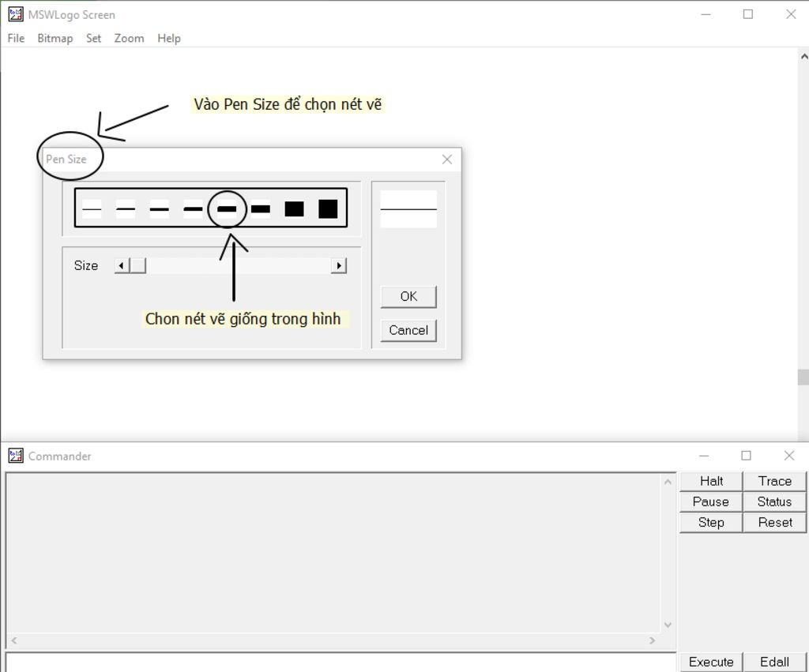This screenshot has width=809, height=672.
Task: Close the Commander window
Action: pyautogui.click(x=789, y=456)
